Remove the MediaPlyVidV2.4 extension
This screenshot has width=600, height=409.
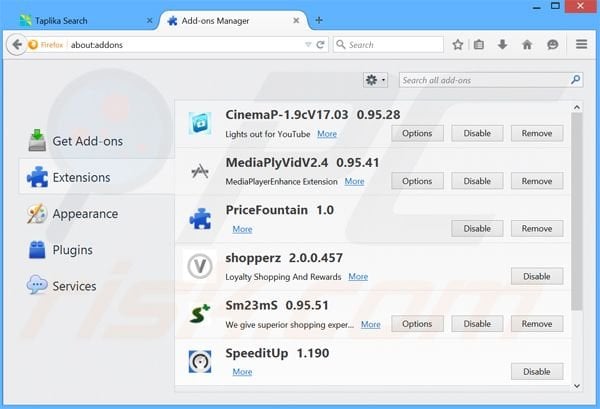537,181
